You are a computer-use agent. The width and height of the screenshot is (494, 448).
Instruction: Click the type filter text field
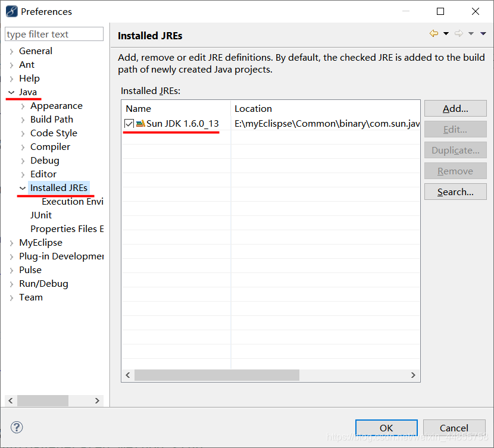tap(54, 34)
